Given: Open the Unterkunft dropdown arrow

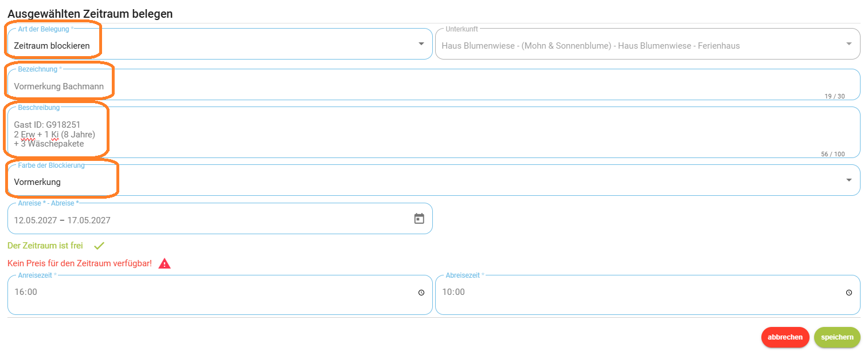Looking at the screenshot, I should tap(849, 44).
